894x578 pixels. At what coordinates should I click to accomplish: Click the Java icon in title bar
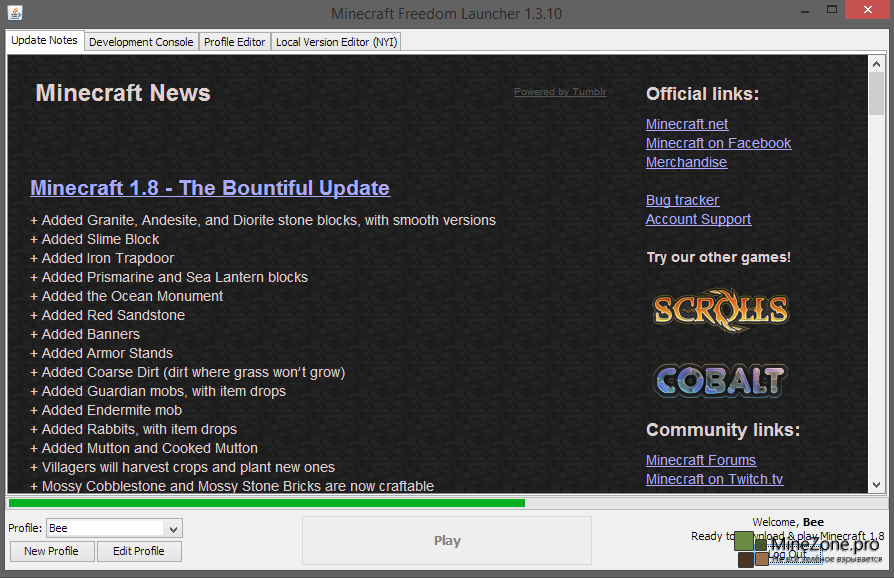point(13,14)
